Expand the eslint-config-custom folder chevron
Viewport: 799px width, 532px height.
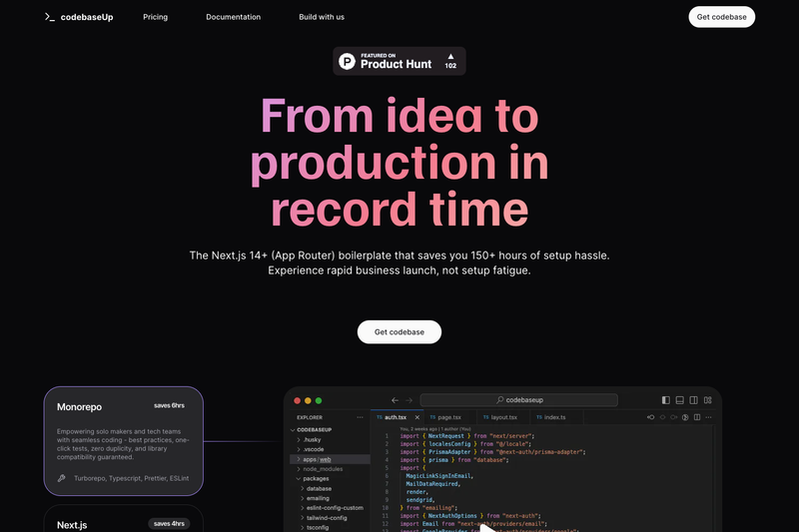[303, 508]
